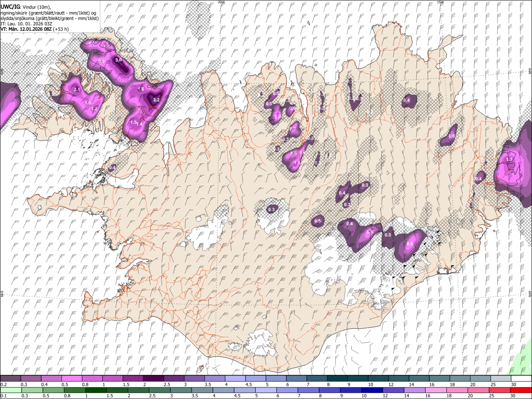Pick bottom legend dark green swatch between 1 and 1.5
The width and height of the screenshot is (532, 399).
point(96,390)
